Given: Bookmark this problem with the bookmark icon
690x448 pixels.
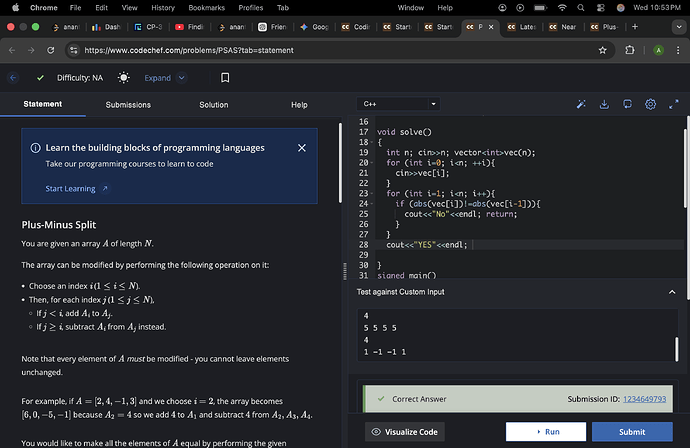Looking at the screenshot, I should (x=225, y=78).
